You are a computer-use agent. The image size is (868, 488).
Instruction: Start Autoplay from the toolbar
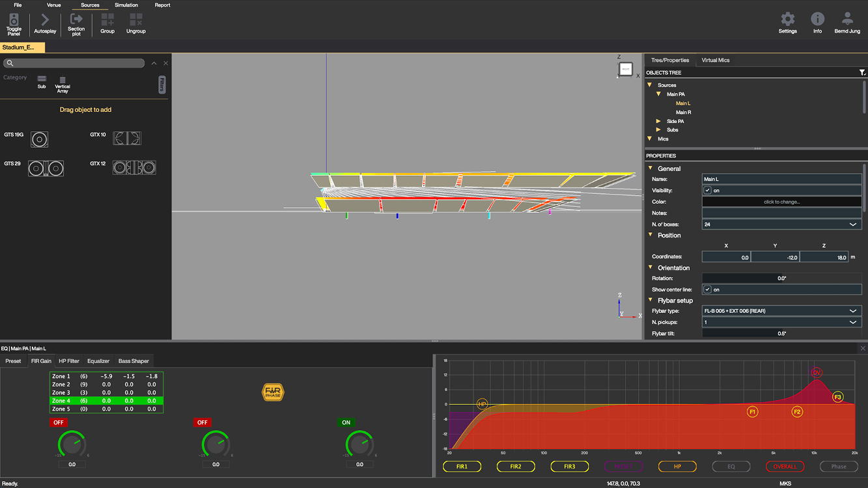point(45,20)
